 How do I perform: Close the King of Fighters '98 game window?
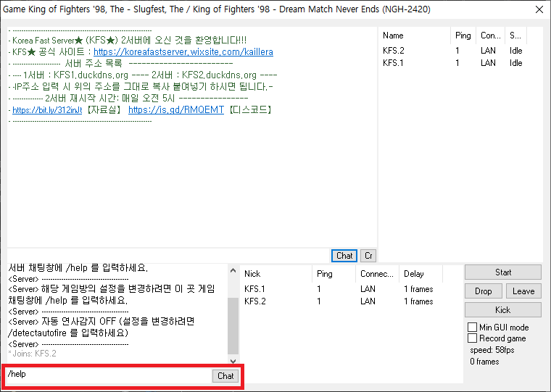[x=539, y=9]
